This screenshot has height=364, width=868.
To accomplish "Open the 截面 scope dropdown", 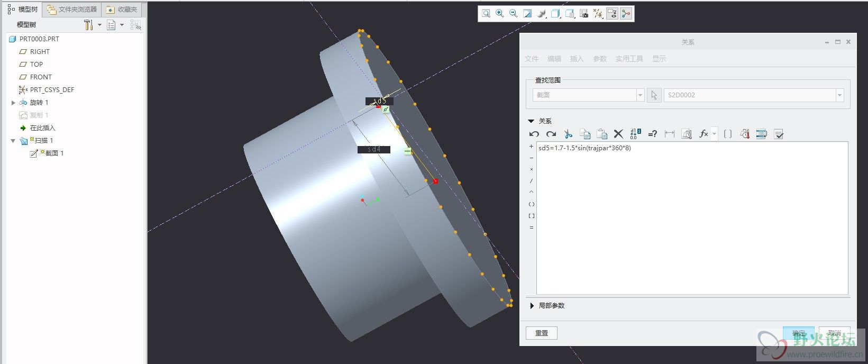I will coord(640,95).
